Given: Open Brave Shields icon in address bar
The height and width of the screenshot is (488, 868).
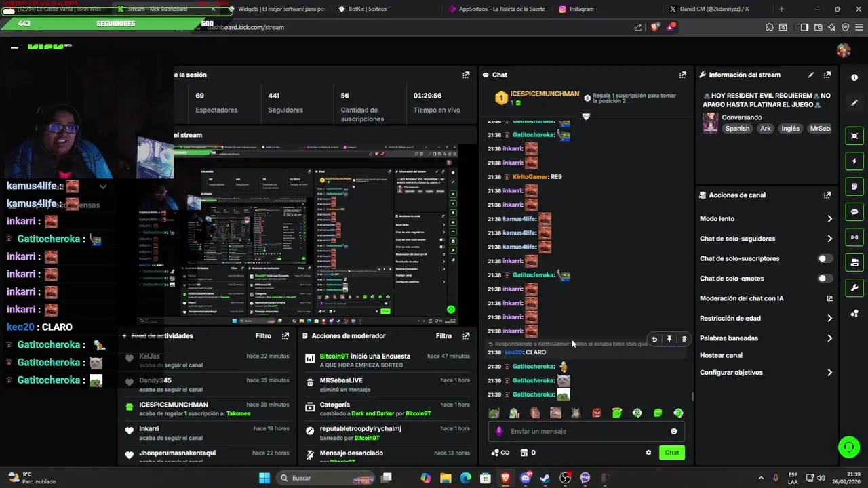Looking at the screenshot, I should pyautogui.click(x=654, y=27).
